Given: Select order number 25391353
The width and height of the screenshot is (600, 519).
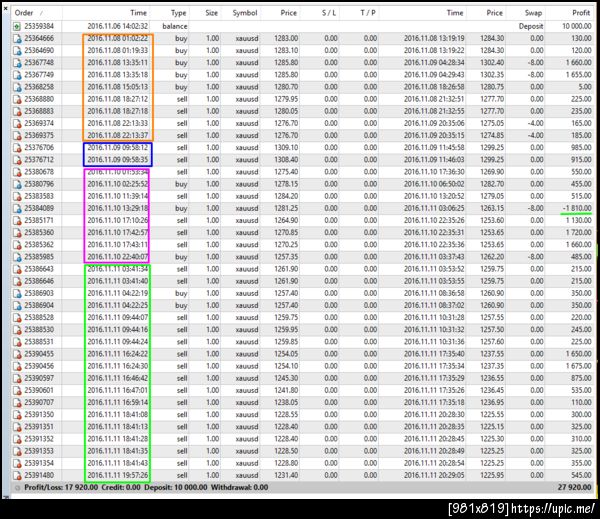Looking at the screenshot, I should pos(39,451).
